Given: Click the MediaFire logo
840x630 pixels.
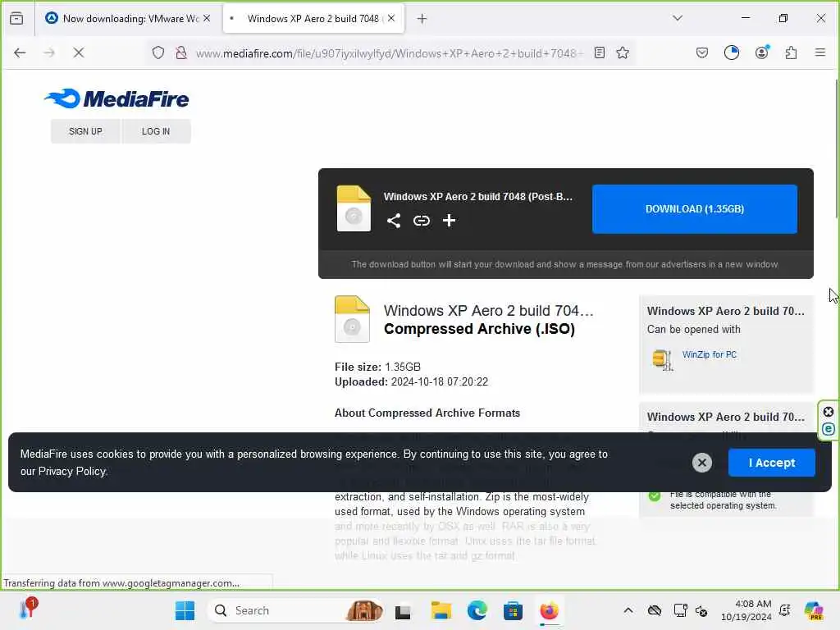Looking at the screenshot, I should [116, 98].
